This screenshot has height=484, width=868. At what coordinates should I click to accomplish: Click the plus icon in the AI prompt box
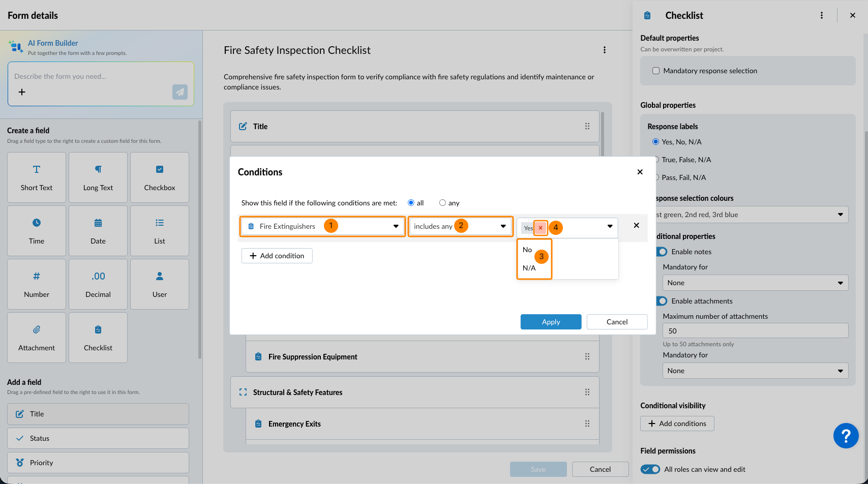coord(22,92)
